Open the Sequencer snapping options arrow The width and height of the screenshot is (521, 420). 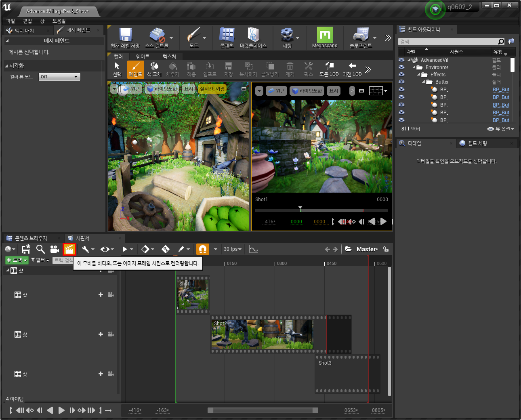point(215,249)
